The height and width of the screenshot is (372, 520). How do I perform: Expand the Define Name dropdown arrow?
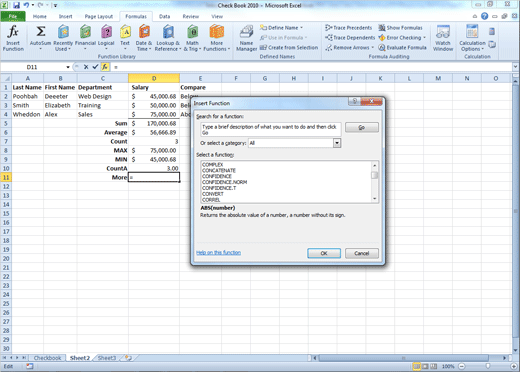(x=302, y=28)
